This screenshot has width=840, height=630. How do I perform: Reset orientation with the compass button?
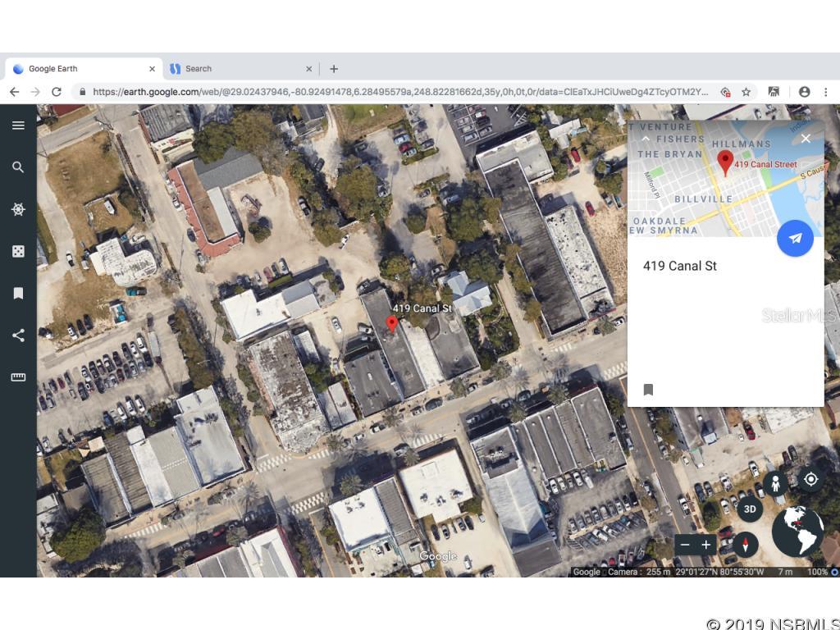coord(745,545)
